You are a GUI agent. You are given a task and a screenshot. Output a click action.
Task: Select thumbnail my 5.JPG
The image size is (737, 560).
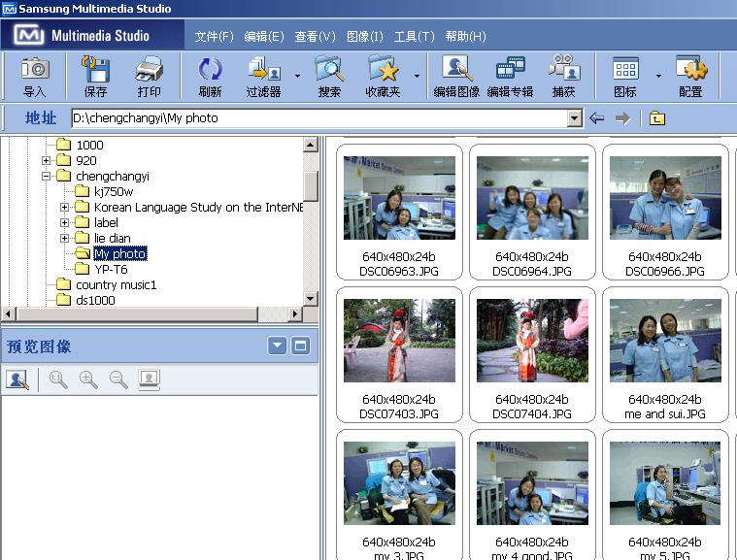(x=665, y=495)
